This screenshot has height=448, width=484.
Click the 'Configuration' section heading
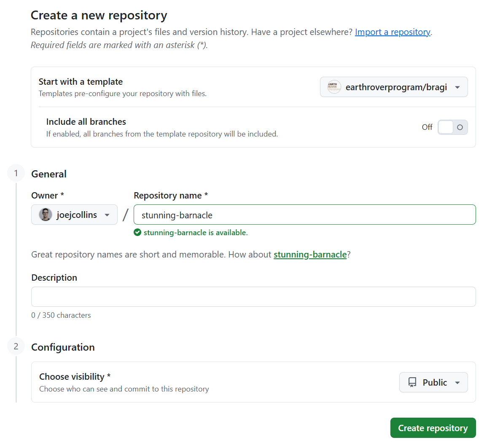[63, 347]
